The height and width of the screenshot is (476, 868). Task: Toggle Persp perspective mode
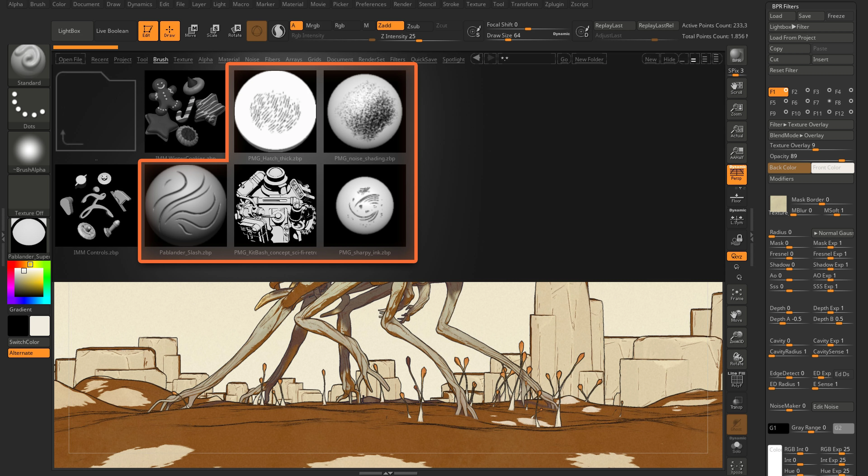(737, 175)
